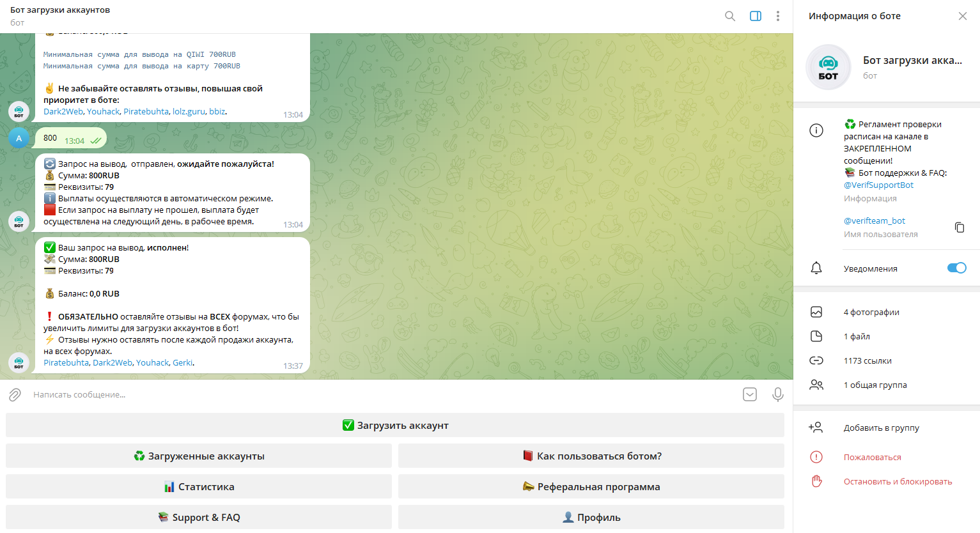Start voice message with microphone icon

coord(777,395)
